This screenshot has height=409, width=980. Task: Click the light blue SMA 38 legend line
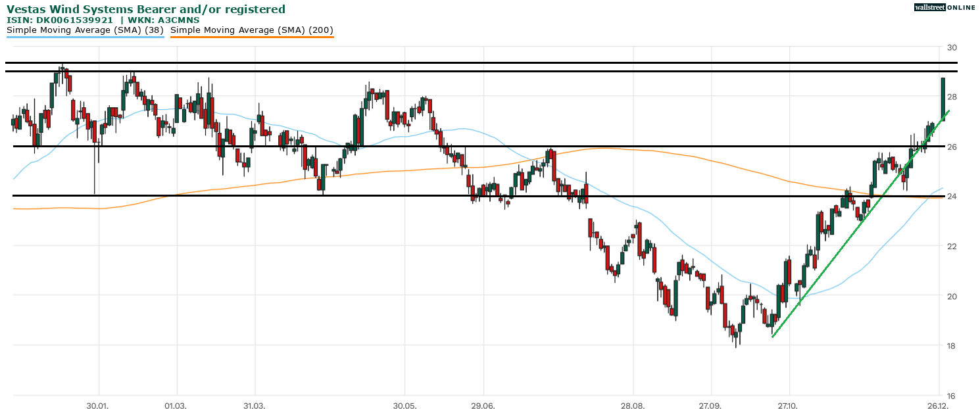click(x=85, y=37)
